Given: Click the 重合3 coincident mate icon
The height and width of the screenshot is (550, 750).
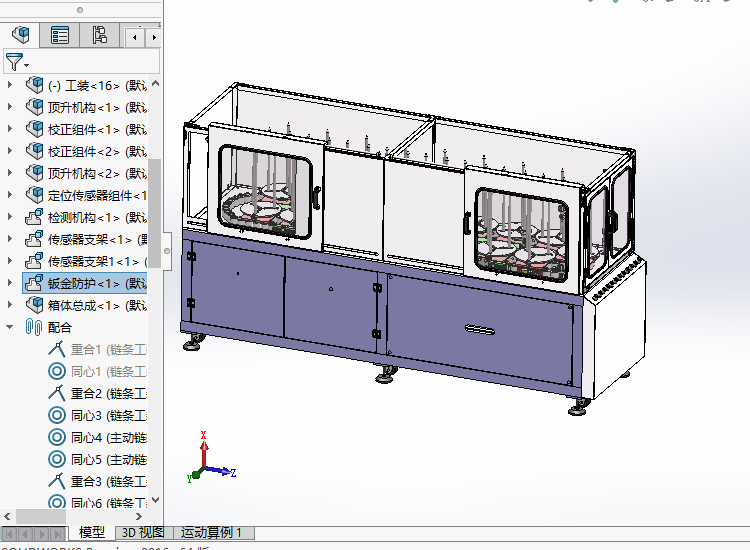Looking at the screenshot, I should click(57, 481).
